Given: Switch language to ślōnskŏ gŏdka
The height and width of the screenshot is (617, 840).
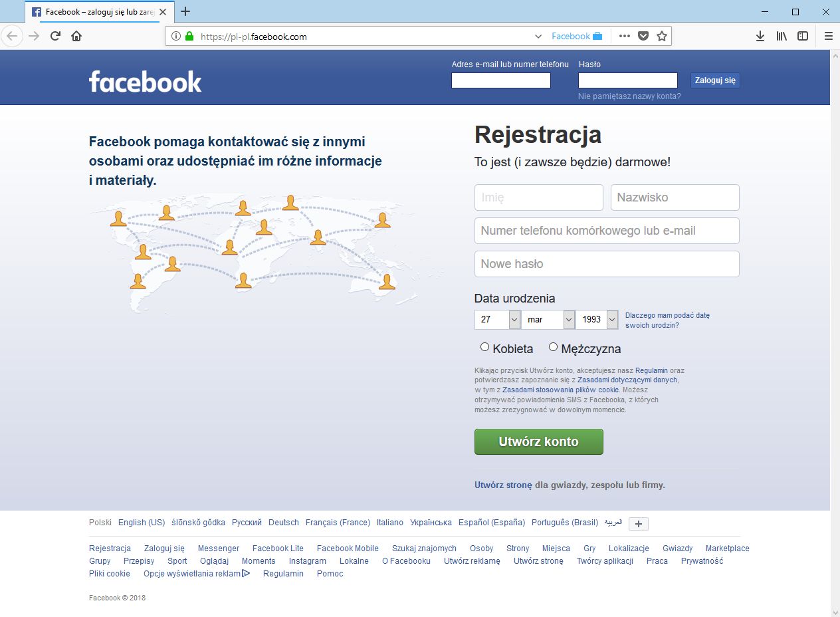Looking at the screenshot, I should coord(198,523).
